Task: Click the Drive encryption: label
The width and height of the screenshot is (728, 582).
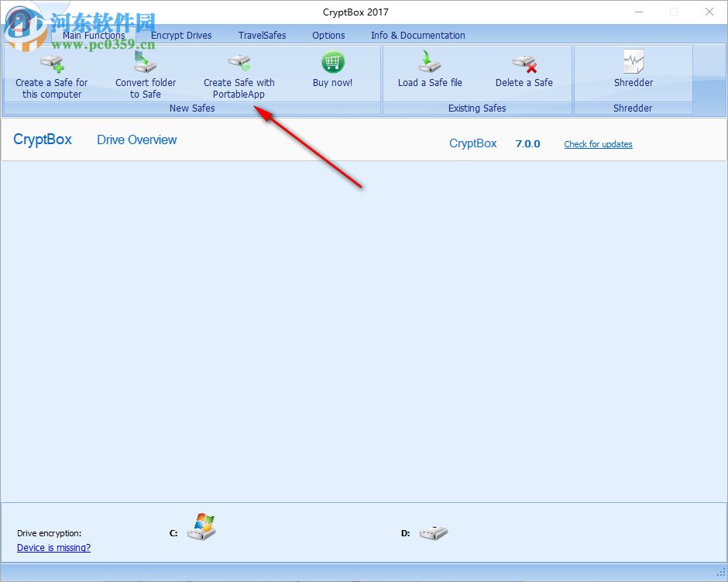Action: point(50,533)
